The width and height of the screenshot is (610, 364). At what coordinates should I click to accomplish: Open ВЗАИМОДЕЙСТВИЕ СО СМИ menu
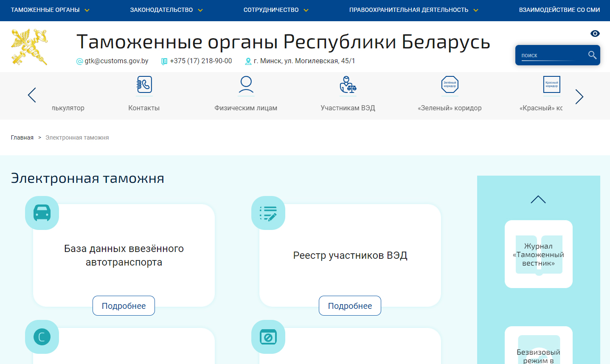pos(559,10)
